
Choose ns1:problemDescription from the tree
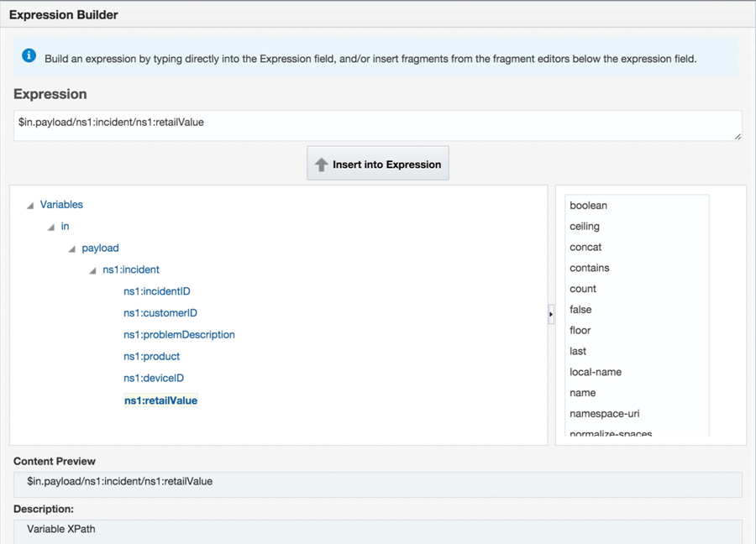tap(179, 335)
